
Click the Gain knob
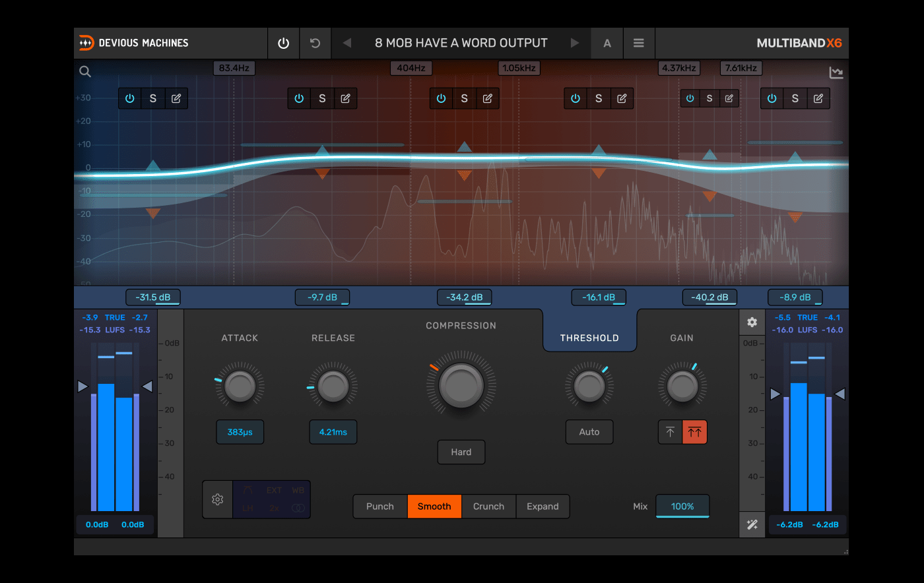point(682,386)
